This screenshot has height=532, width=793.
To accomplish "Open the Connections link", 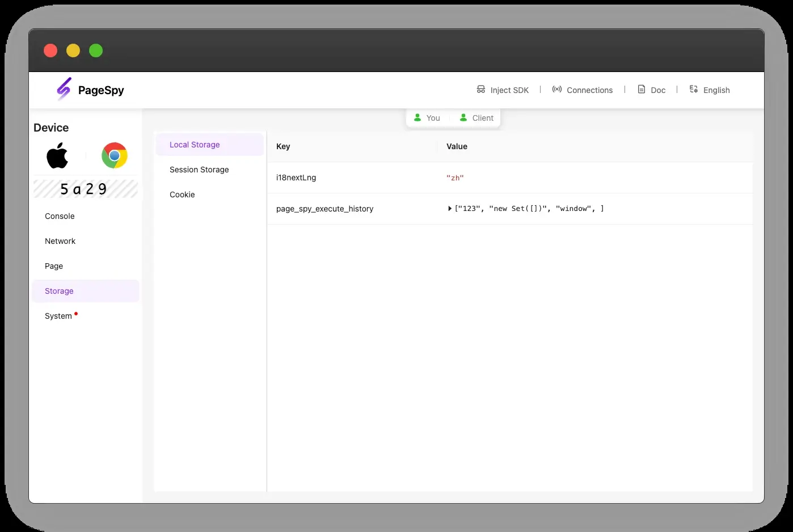I will click(x=583, y=90).
